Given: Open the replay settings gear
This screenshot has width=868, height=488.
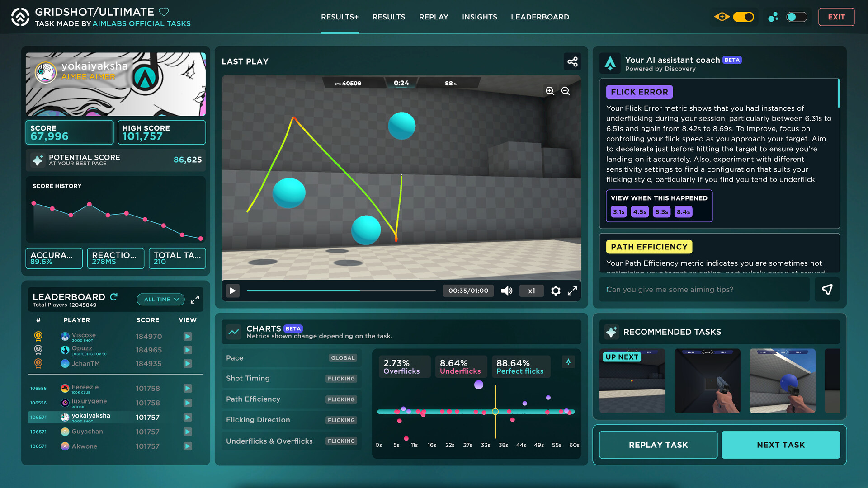Looking at the screenshot, I should [555, 291].
